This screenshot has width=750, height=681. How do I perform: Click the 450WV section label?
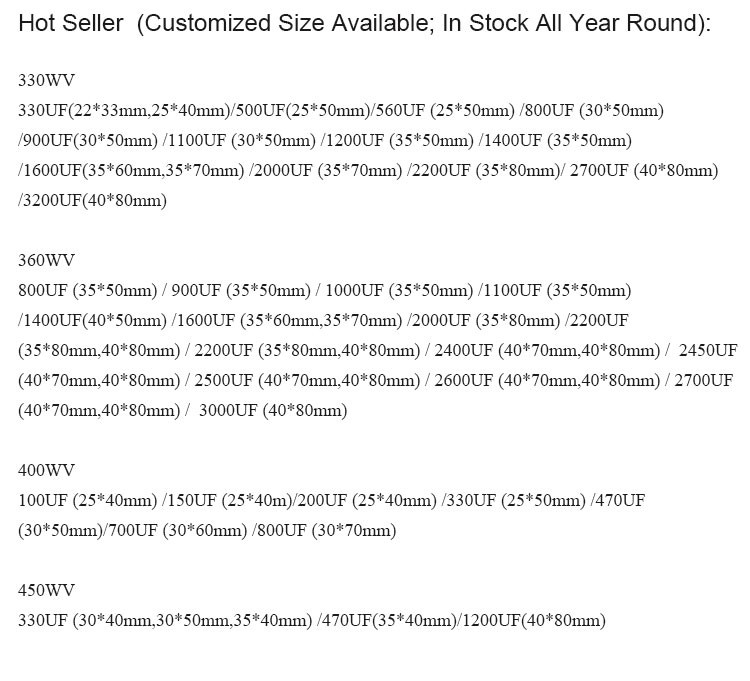tap(46, 591)
